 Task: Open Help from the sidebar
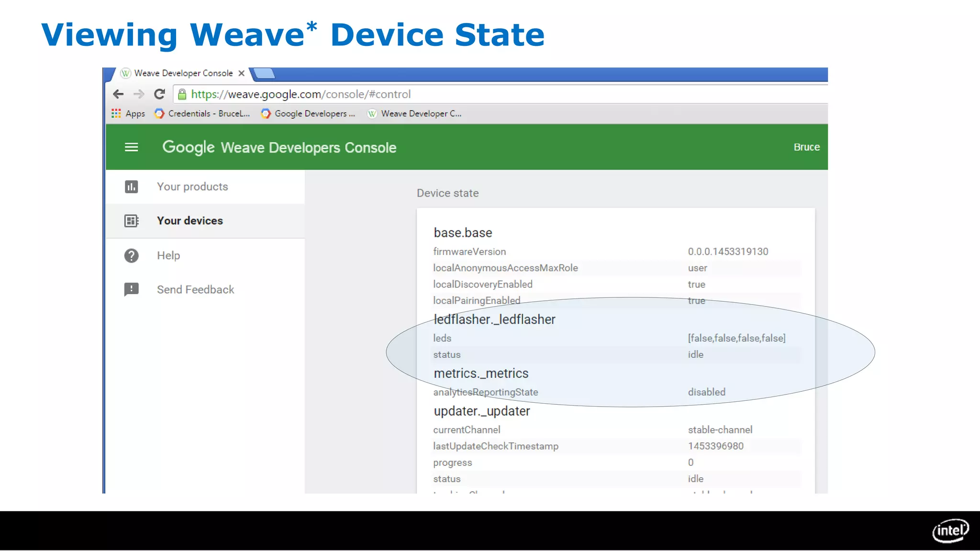168,255
